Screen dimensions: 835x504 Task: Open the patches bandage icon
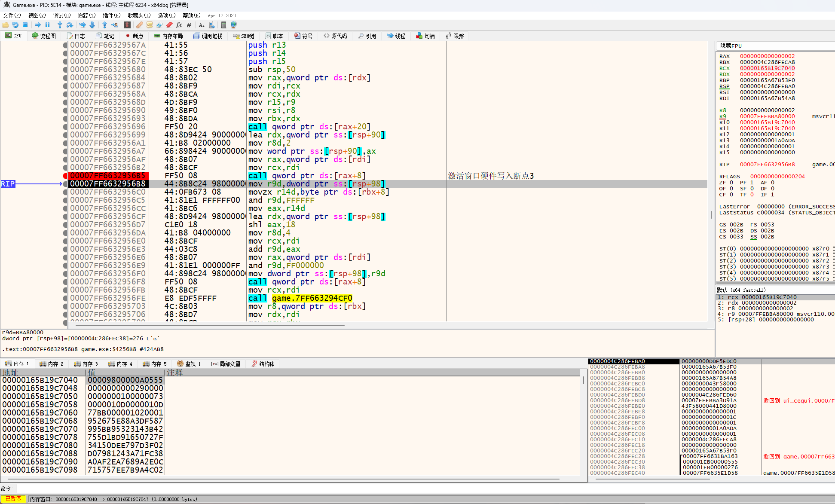point(140,25)
